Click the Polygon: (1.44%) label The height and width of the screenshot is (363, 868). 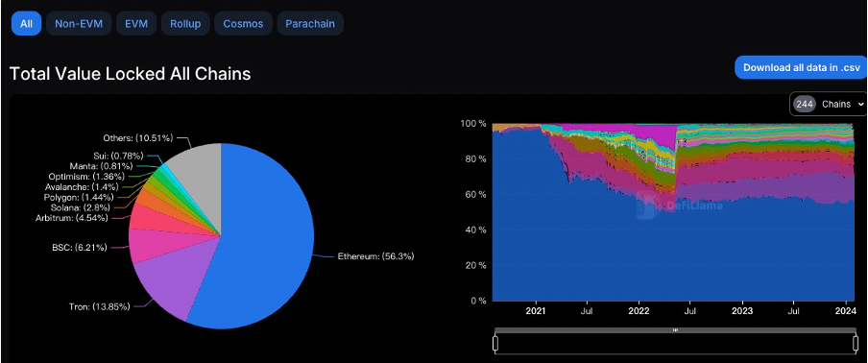[79, 197]
